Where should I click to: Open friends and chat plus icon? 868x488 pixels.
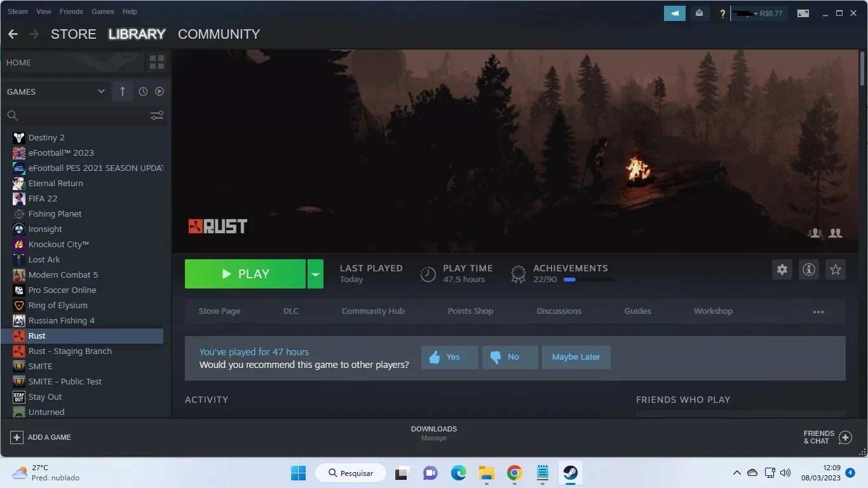point(845,437)
